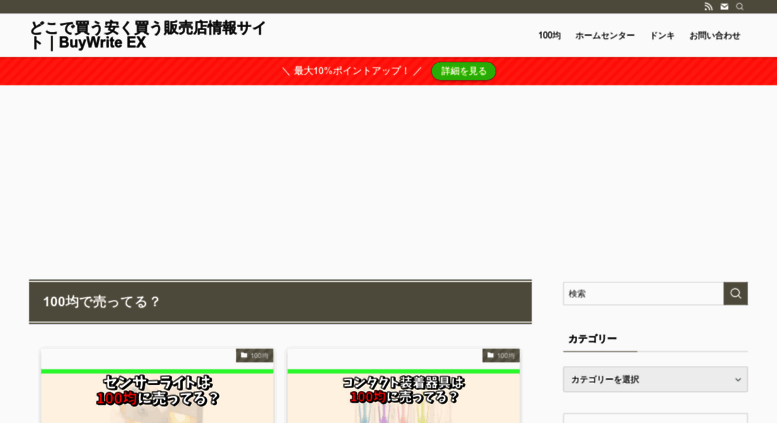The image size is (777, 423).
Task: Open the RSS feed icon
Action: (709, 6)
